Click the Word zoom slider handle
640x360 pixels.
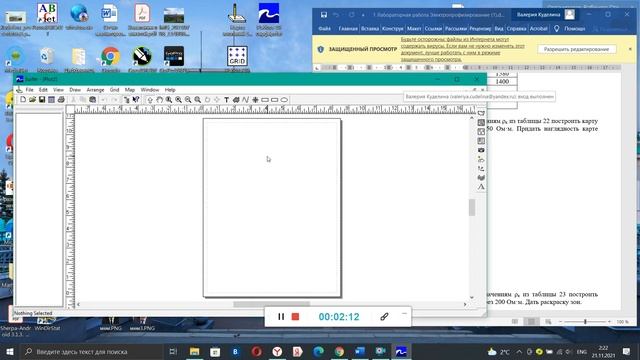[x=585, y=322]
